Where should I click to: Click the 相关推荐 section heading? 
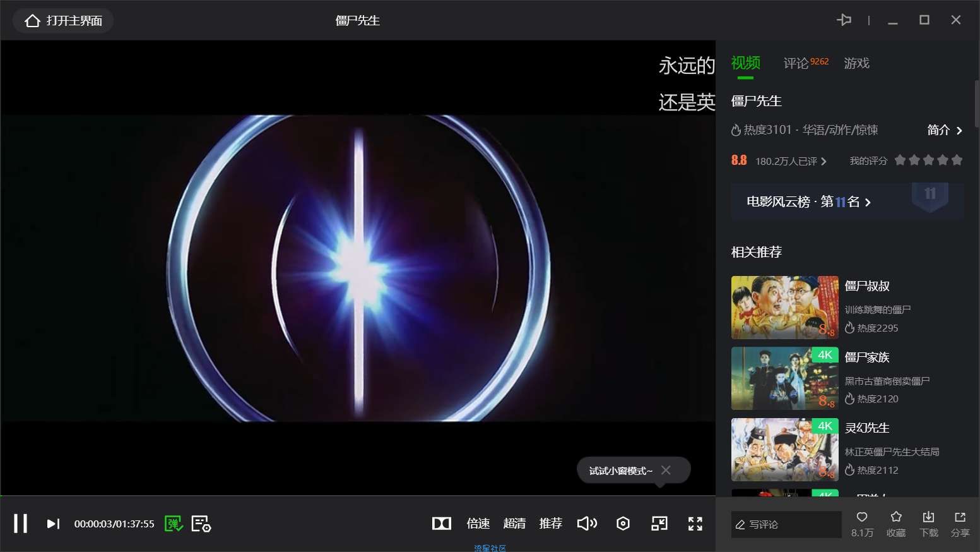pyautogui.click(x=756, y=252)
